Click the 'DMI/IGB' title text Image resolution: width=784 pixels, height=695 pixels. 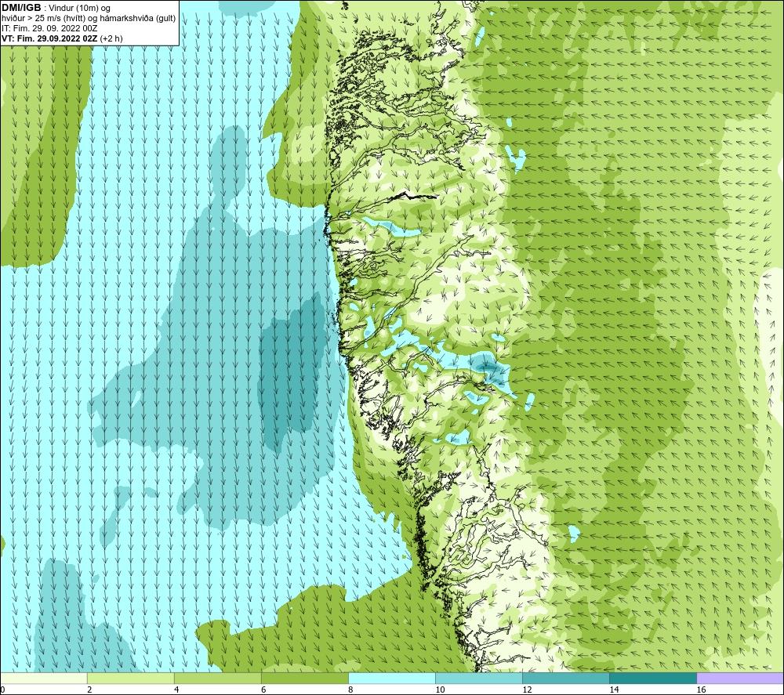point(21,8)
